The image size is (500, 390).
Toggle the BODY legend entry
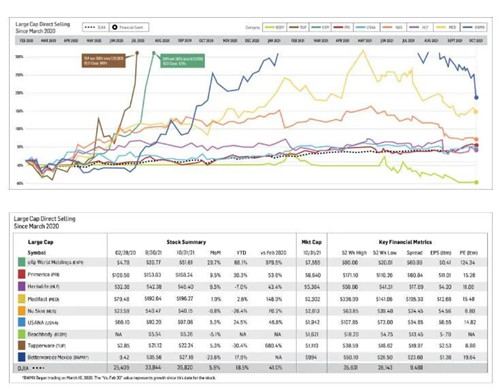tap(275, 27)
